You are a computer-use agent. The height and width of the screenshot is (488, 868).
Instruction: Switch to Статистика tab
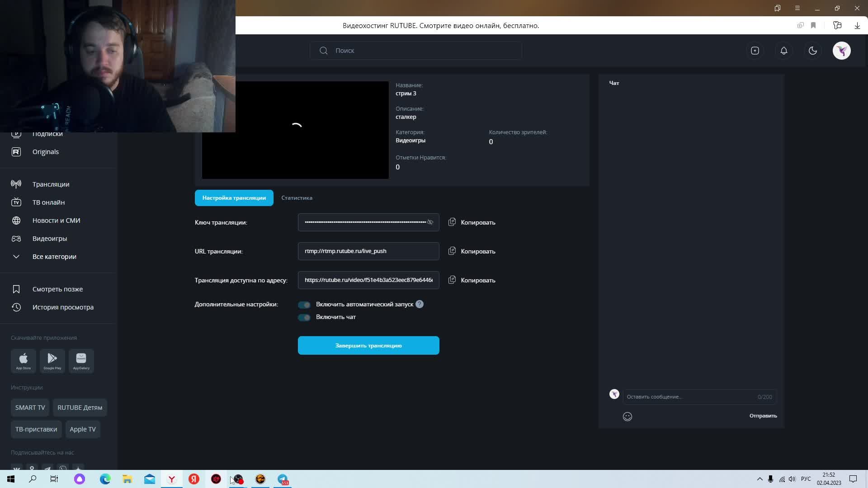pyautogui.click(x=297, y=198)
